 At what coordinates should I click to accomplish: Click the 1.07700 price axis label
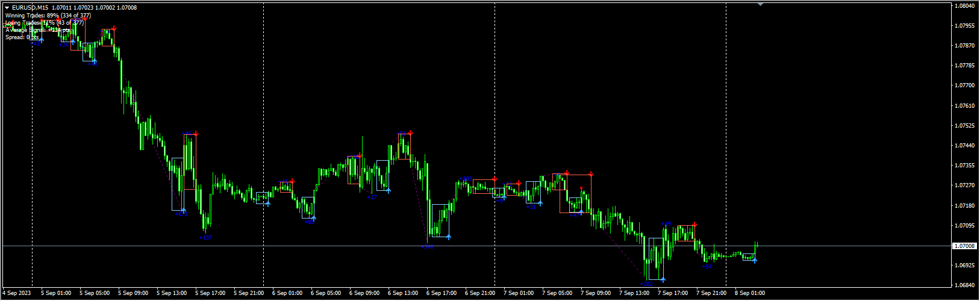click(965, 85)
